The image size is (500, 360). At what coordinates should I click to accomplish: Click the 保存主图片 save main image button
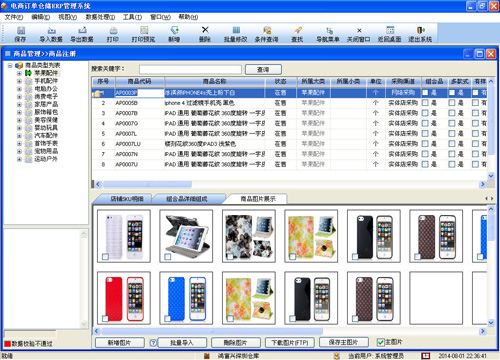pos(344,342)
